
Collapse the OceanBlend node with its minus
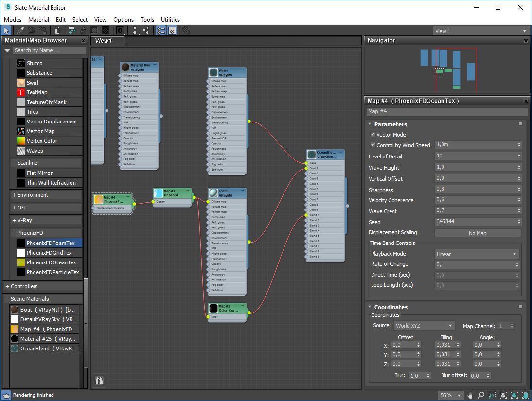(340, 152)
